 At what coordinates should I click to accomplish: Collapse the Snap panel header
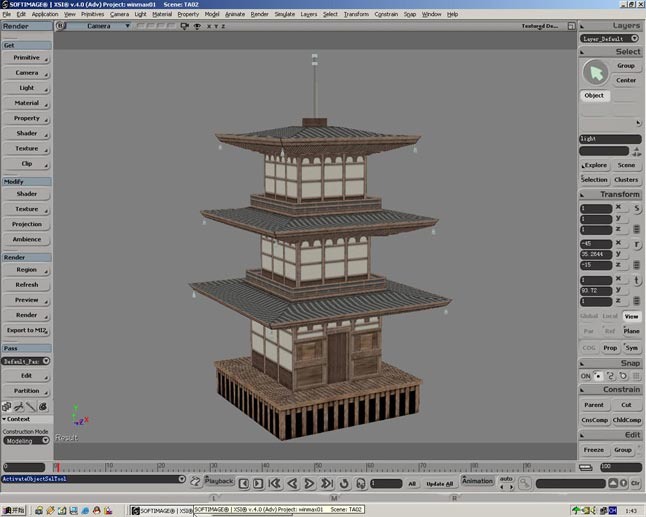pyautogui.click(x=611, y=363)
